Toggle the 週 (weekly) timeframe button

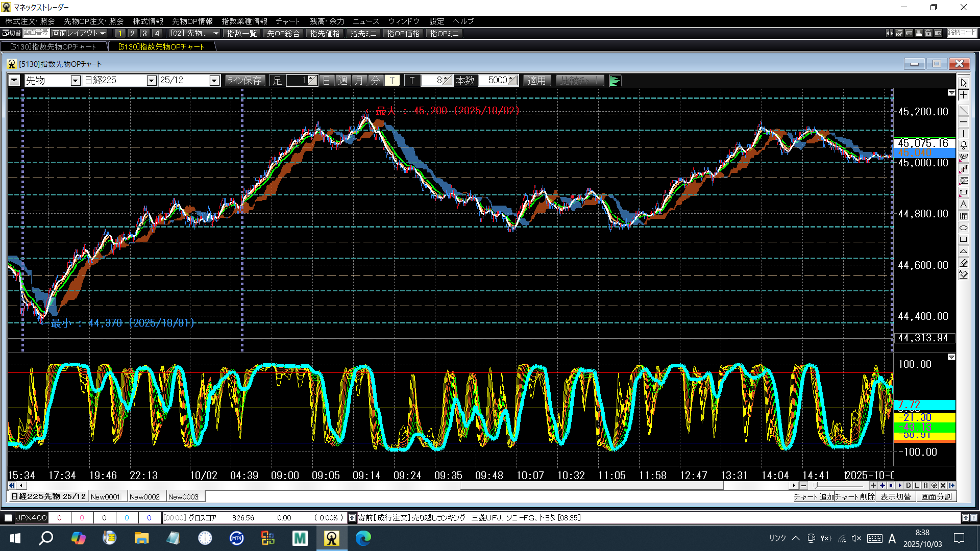click(x=343, y=81)
